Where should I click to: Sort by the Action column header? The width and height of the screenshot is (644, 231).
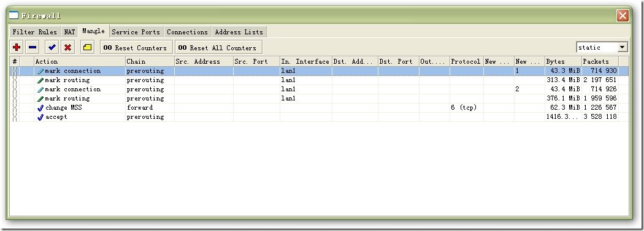pos(80,61)
